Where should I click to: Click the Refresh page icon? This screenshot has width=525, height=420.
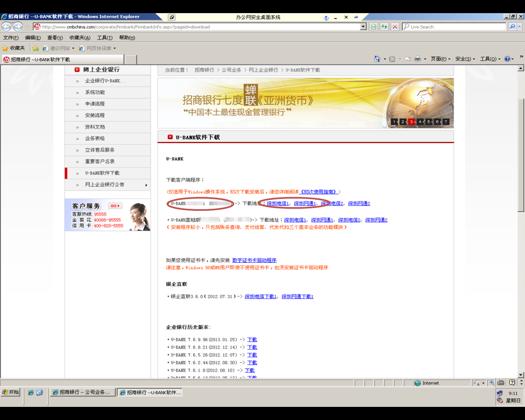point(384,27)
